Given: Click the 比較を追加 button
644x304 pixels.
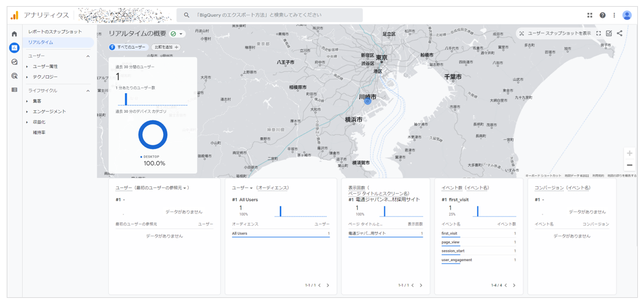Looking at the screenshot, I should (165, 47).
